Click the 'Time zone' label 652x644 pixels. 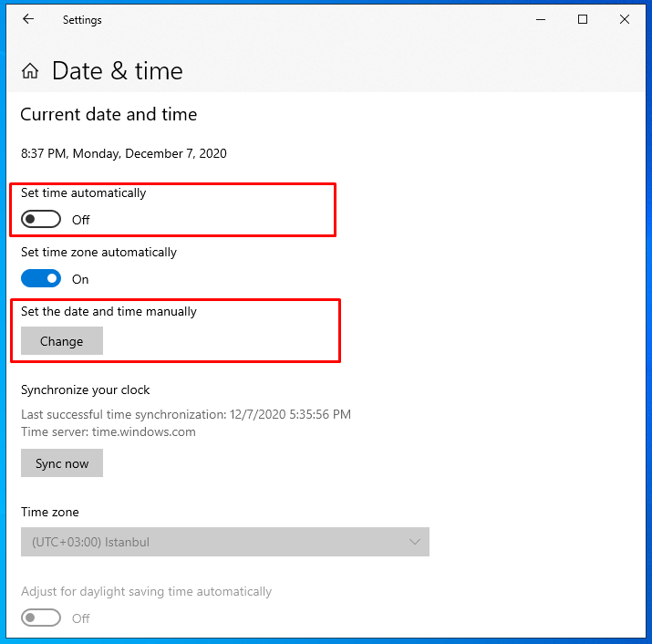point(50,512)
